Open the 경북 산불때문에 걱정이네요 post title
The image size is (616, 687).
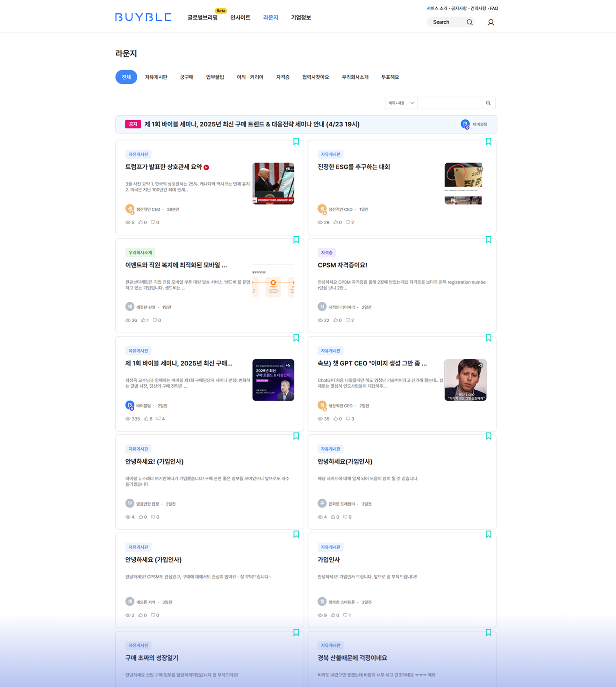pyautogui.click(x=352, y=658)
